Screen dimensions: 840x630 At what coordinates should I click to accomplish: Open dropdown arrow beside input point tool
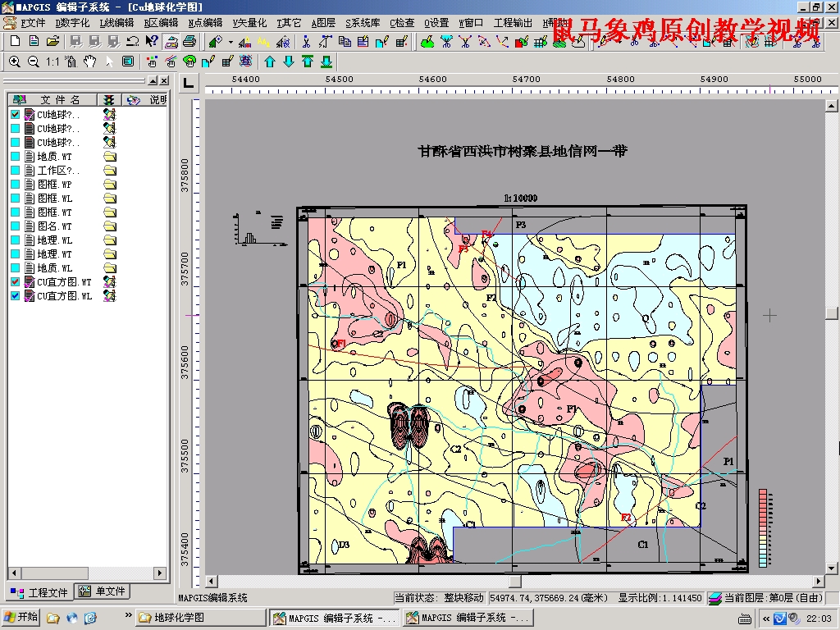click(231, 42)
